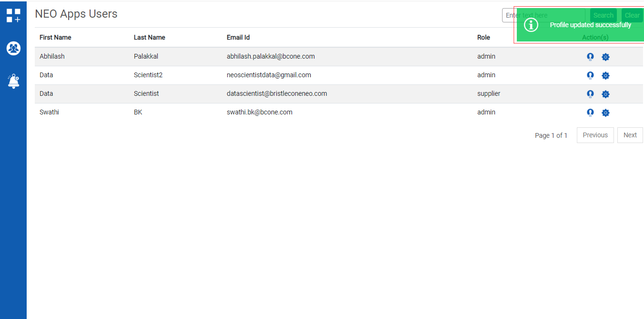Click the First Name column header

55,37
